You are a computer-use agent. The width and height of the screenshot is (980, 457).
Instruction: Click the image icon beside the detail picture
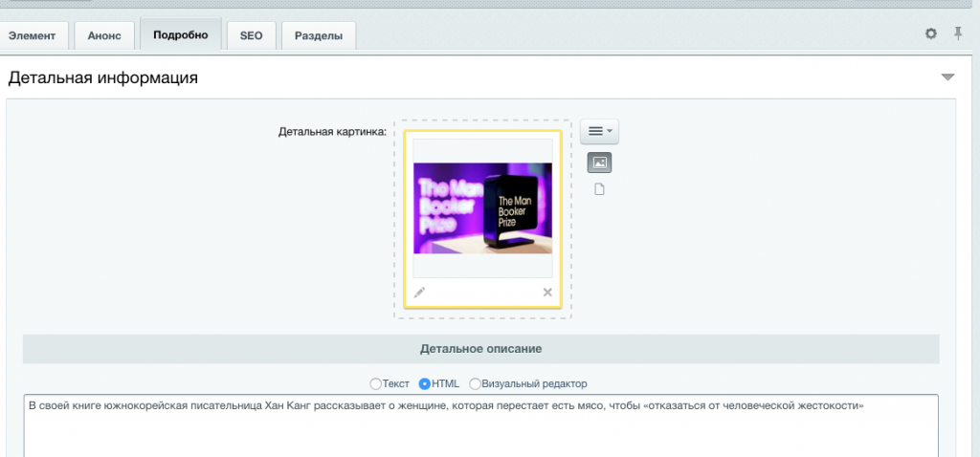(599, 163)
